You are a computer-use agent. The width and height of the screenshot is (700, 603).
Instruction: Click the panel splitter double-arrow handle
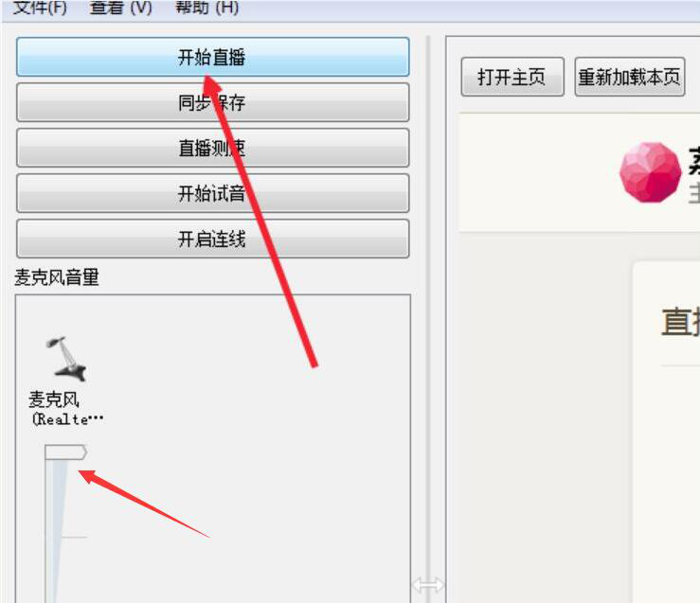tap(428, 585)
